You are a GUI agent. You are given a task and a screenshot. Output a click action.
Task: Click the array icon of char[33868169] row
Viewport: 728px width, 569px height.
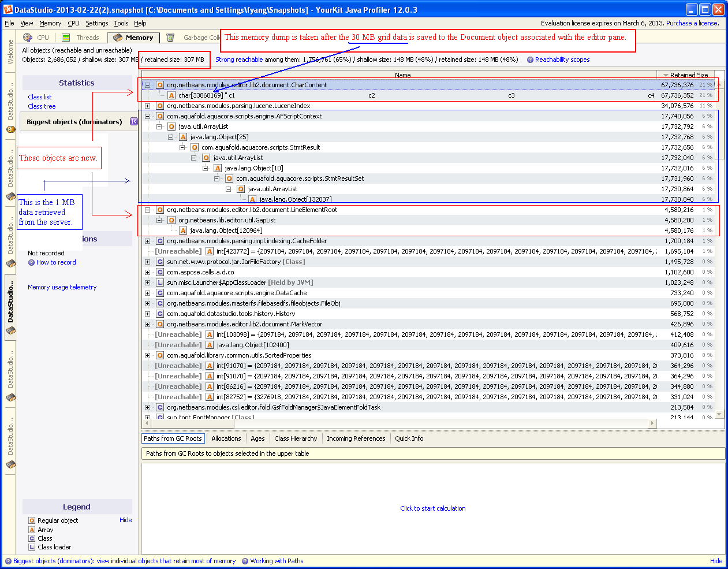point(171,95)
